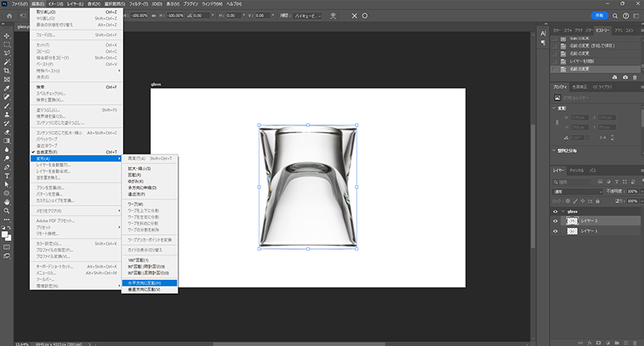This screenshot has height=346, width=644.
Task: Select the Zoom tool in the toolbar
Action: click(6, 210)
